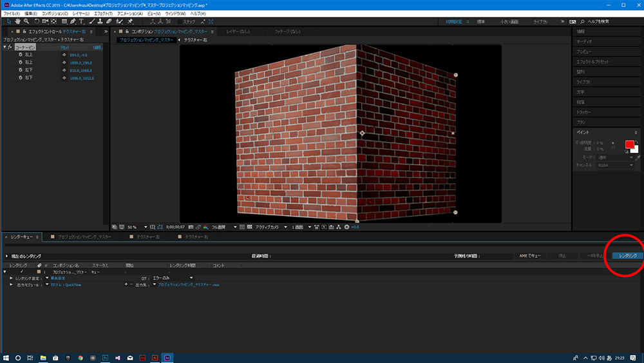The width and height of the screenshot is (644, 363).
Task: Open Photoshop from the Windows taskbar
Action: point(105,357)
